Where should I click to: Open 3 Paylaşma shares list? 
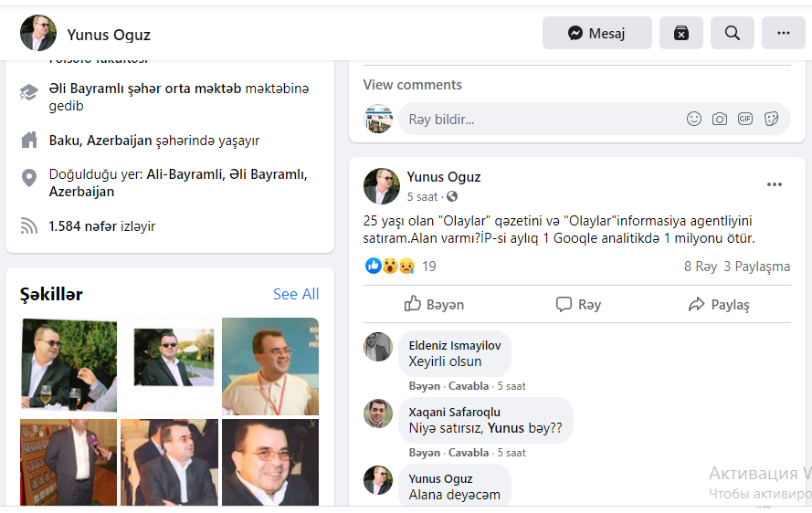(x=756, y=267)
